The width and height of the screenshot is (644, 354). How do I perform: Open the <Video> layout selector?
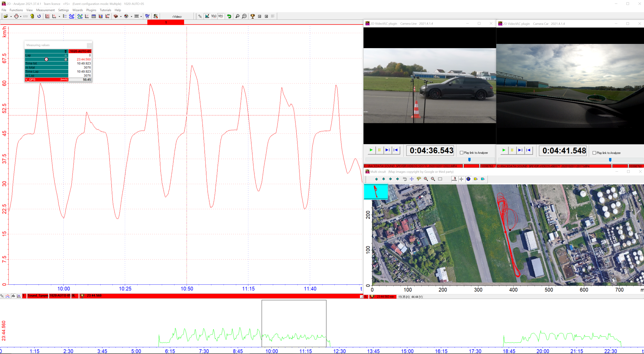click(177, 17)
